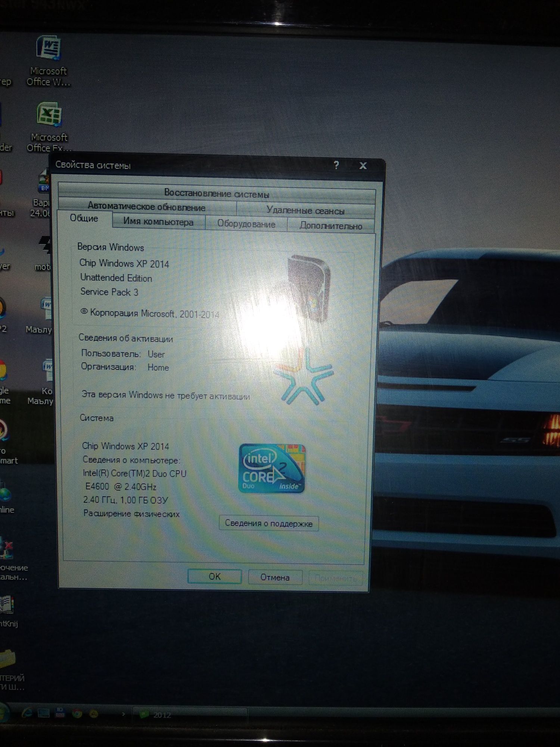Switch to Имя компьютера tab
This screenshot has width=560, height=747.
pyautogui.click(x=159, y=222)
